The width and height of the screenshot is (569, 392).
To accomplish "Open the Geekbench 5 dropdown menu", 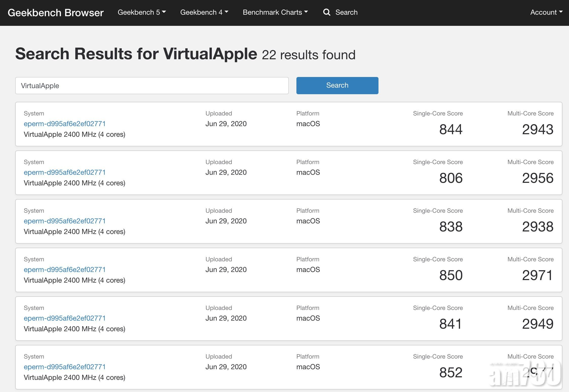I will coord(142,12).
